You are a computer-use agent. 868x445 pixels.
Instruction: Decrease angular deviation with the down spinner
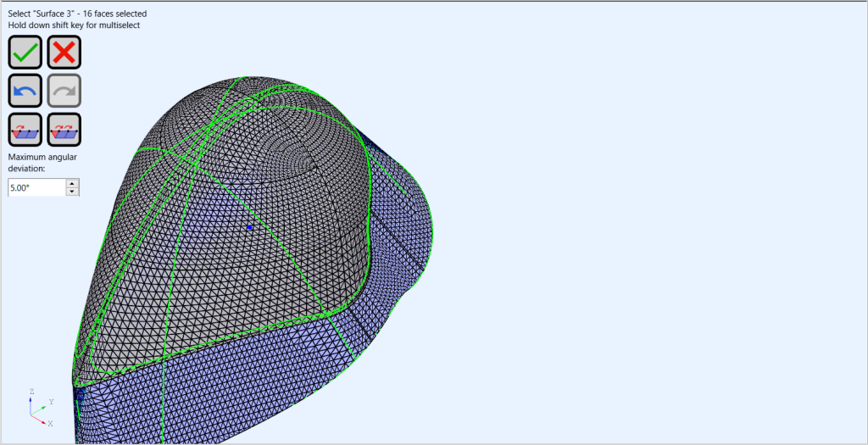[x=73, y=192]
